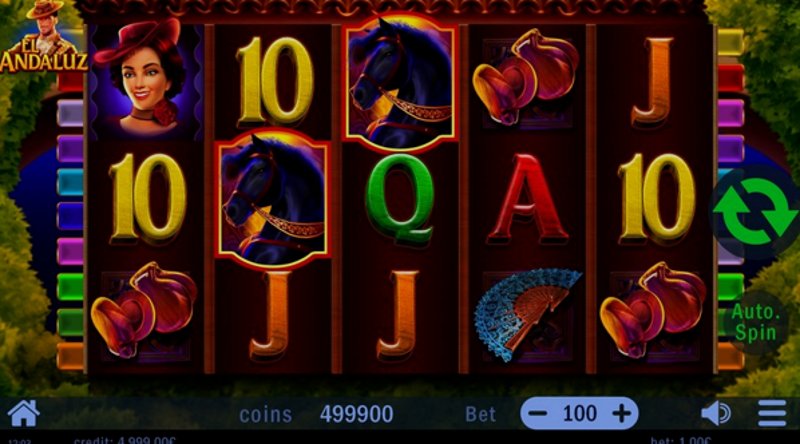This screenshot has width=800, height=444.
Task: Start Auto. Spin mode
Action: [x=755, y=322]
